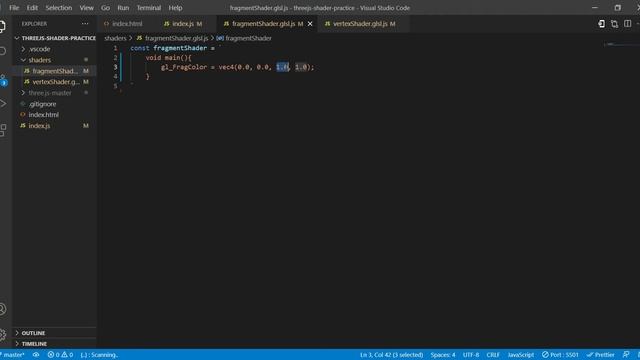Expand the three.js-master folder
Viewport: 640px width, 360px height.
55,93
